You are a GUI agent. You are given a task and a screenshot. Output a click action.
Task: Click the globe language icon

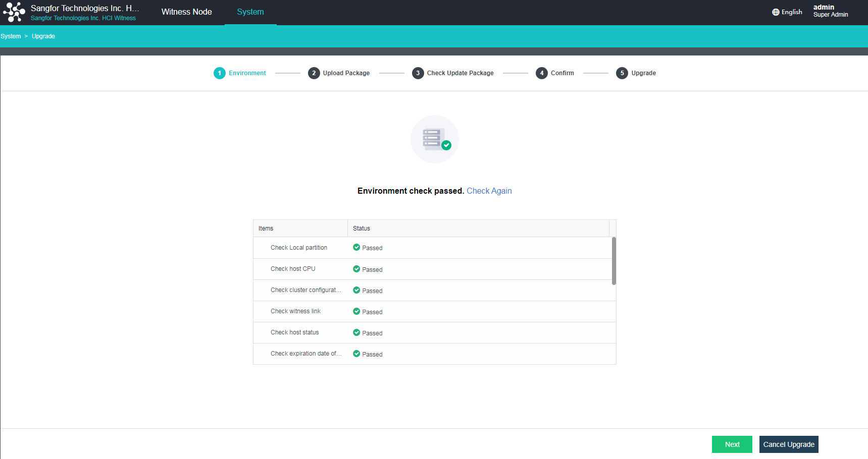coord(776,12)
